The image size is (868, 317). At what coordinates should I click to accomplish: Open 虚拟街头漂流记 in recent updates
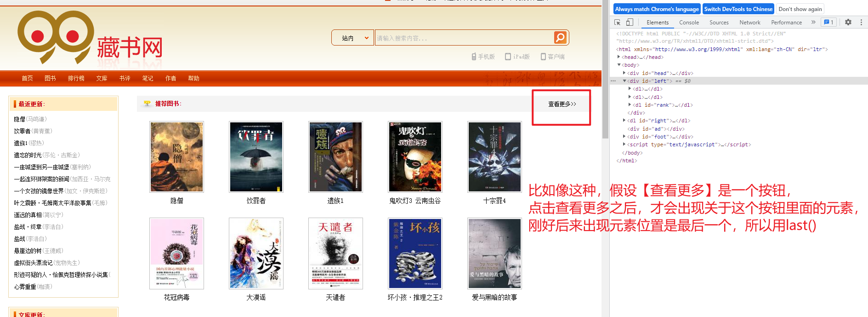pos(33,263)
